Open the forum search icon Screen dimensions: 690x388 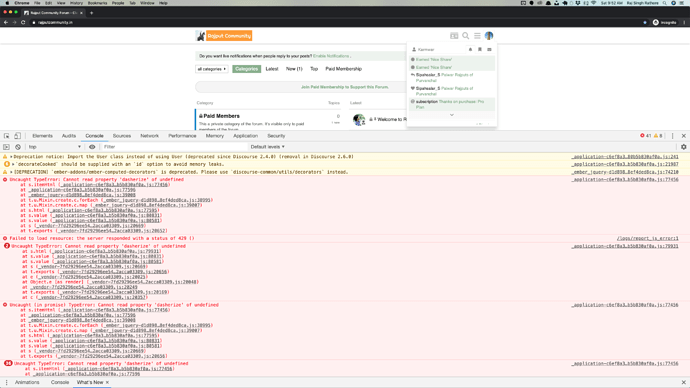point(465,36)
